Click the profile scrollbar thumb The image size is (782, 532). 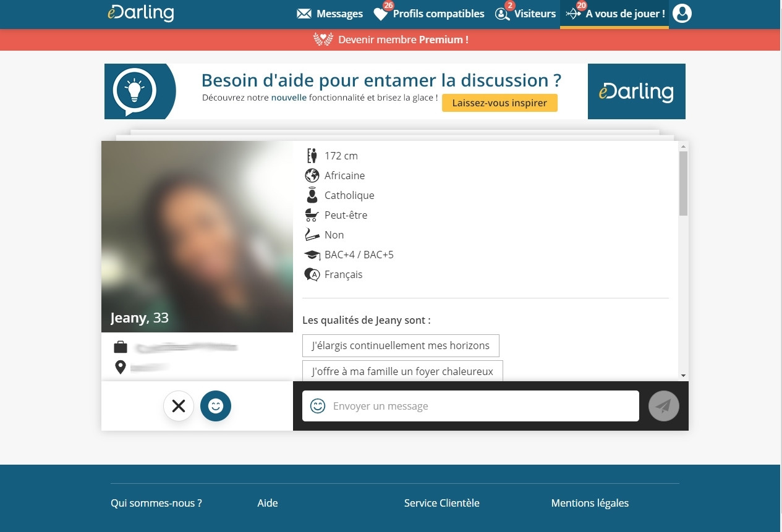click(683, 184)
